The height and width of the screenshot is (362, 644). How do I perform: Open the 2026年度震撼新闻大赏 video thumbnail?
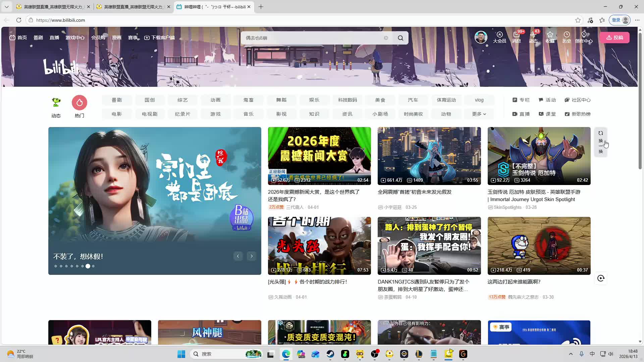coord(319,156)
